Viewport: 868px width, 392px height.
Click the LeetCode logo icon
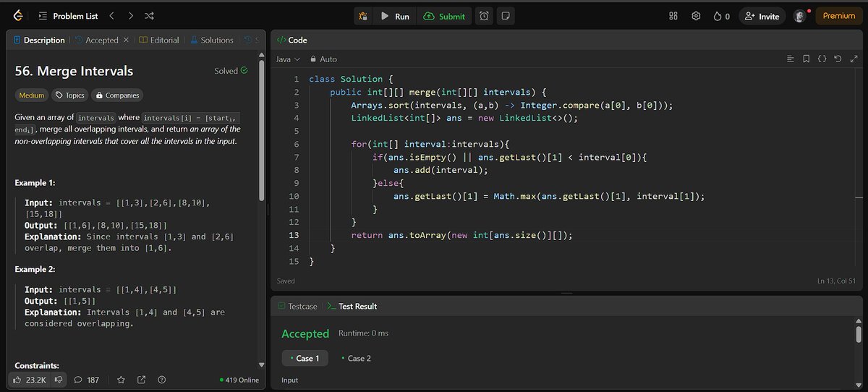coord(17,16)
